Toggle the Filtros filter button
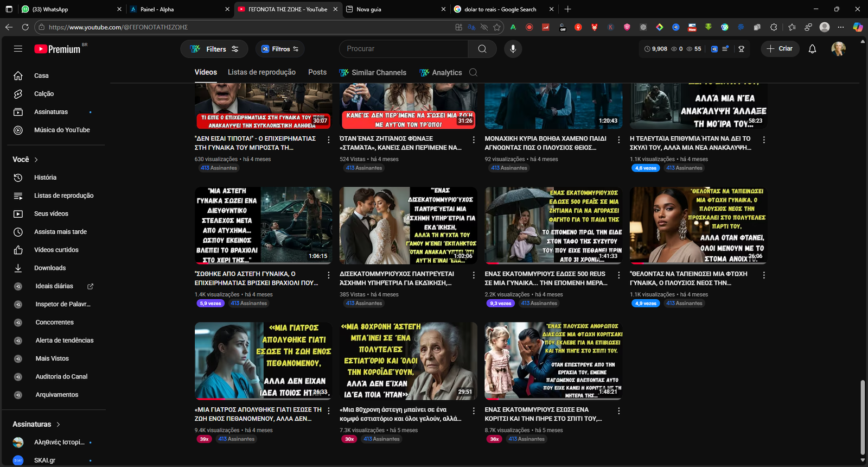Viewport: 868px width, 467px height. 280,49
